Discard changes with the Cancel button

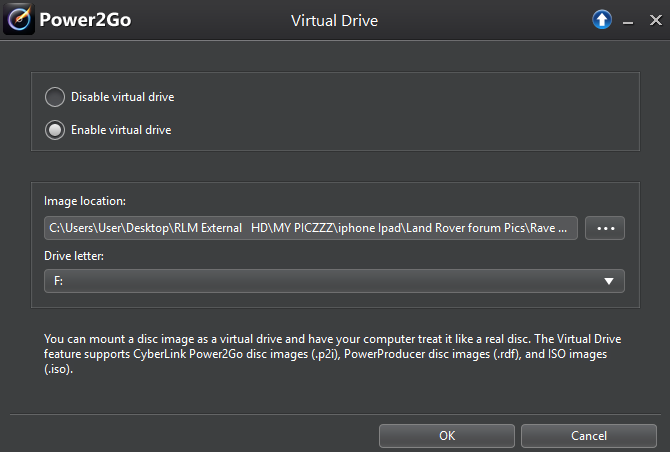click(589, 436)
